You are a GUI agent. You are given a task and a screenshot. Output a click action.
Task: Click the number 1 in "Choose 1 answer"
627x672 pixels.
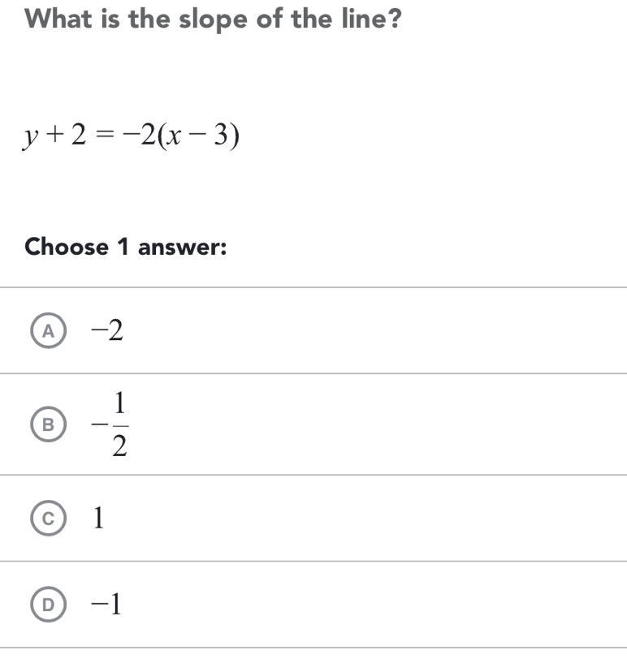(124, 246)
